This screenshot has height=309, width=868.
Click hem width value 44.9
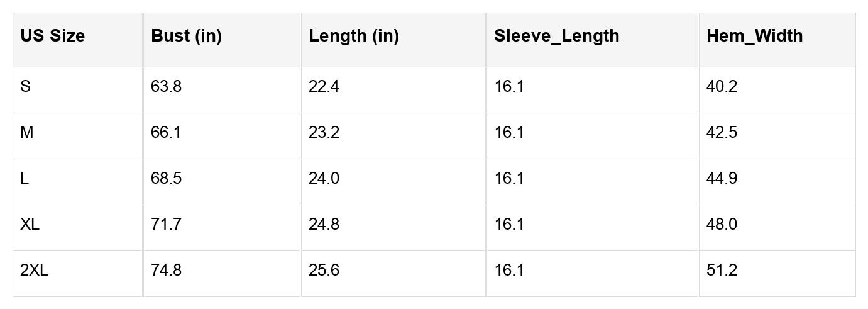[x=722, y=179]
